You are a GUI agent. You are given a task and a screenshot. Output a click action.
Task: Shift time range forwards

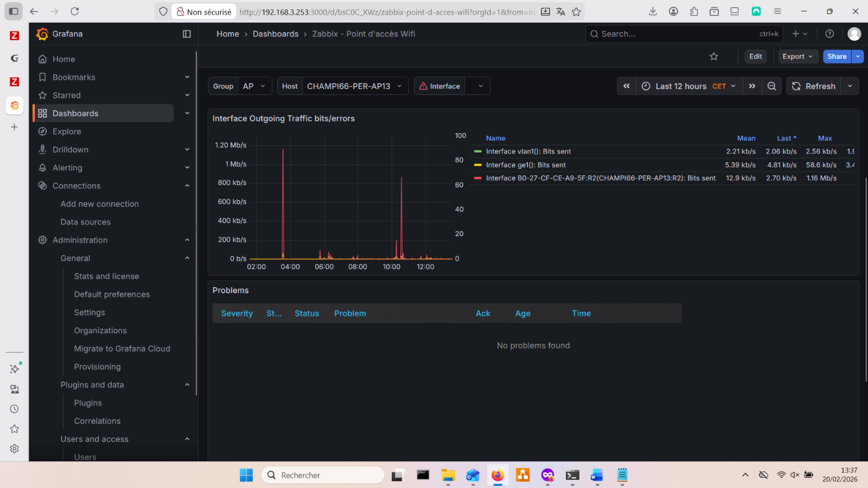coord(752,86)
